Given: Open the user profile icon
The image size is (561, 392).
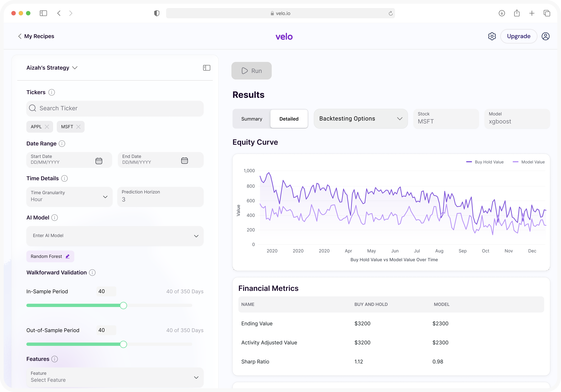Looking at the screenshot, I should [x=545, y=36].
